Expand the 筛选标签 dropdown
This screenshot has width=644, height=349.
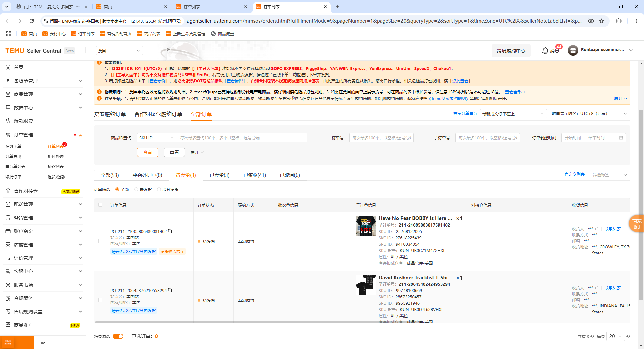609,174
